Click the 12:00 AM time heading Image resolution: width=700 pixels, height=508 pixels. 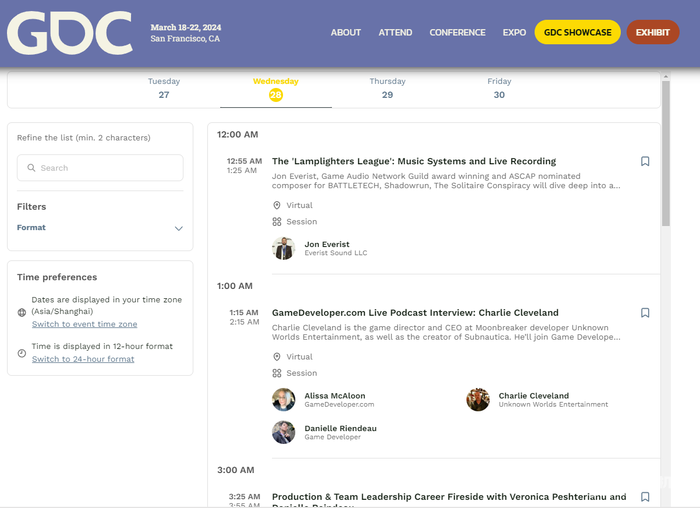[238, 134]
